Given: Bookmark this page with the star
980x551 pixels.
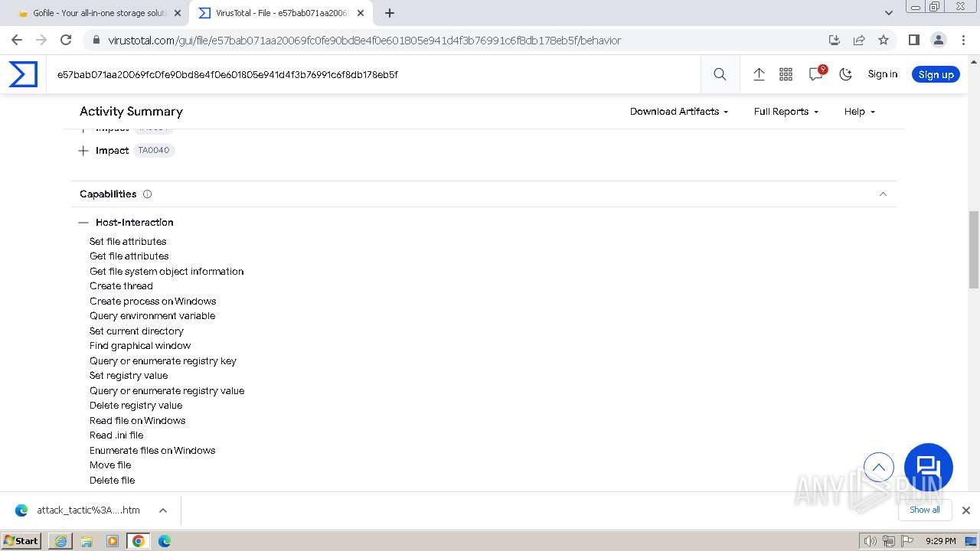Looking at the screenshot, I should 884,40.
